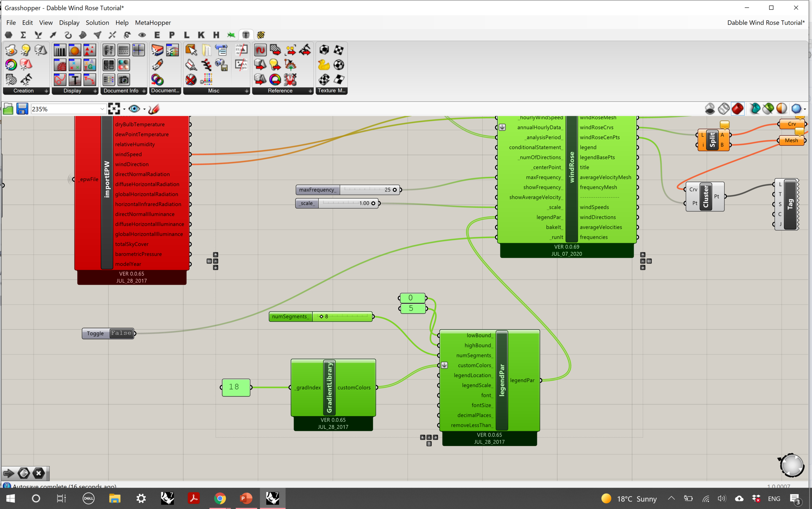Expand the Reference panel plus arrow
Image resolution: width=812 pixels, height=509 pixels.
[x=310, y=91]
